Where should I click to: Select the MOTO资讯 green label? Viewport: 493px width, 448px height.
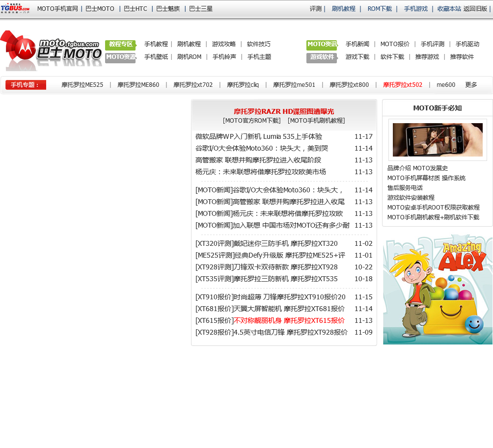point(322,44)
